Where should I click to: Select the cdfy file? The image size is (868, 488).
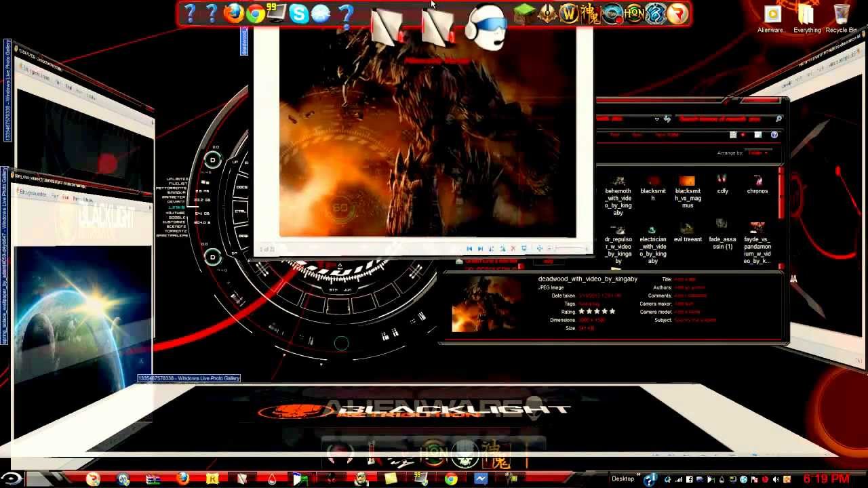(x=722, y=185)
